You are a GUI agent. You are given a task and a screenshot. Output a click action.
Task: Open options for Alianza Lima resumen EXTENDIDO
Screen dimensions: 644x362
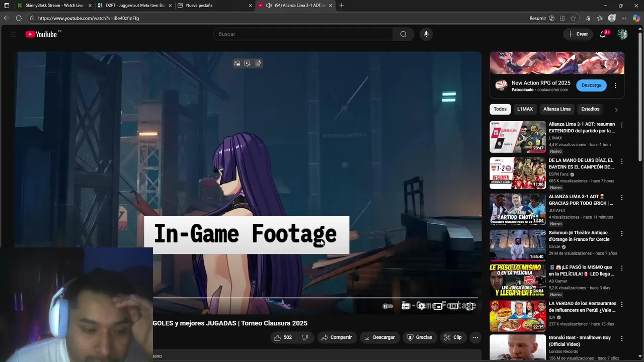[x=622, y=125]
